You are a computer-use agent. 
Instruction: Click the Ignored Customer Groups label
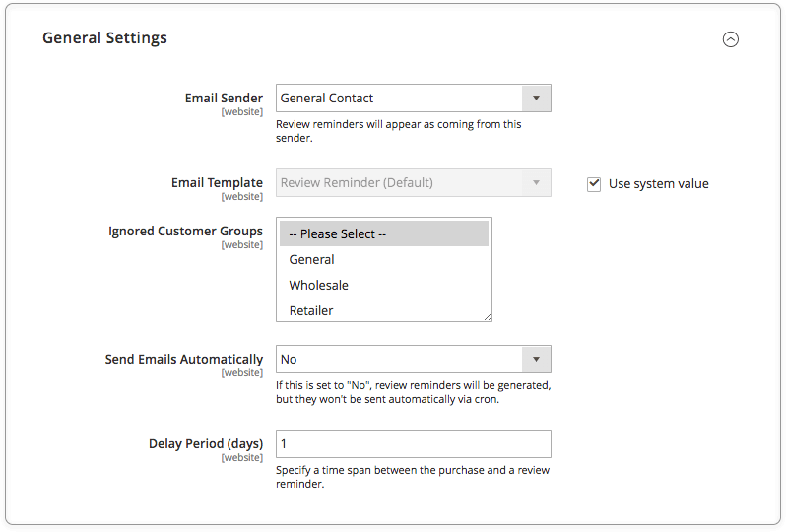[x=185, y=231]
